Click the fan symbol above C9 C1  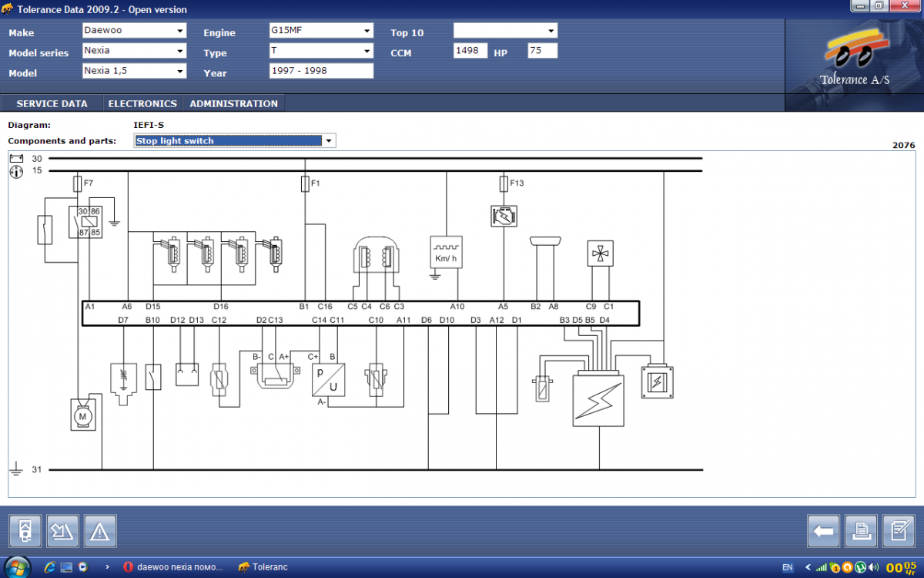[600, 253]
